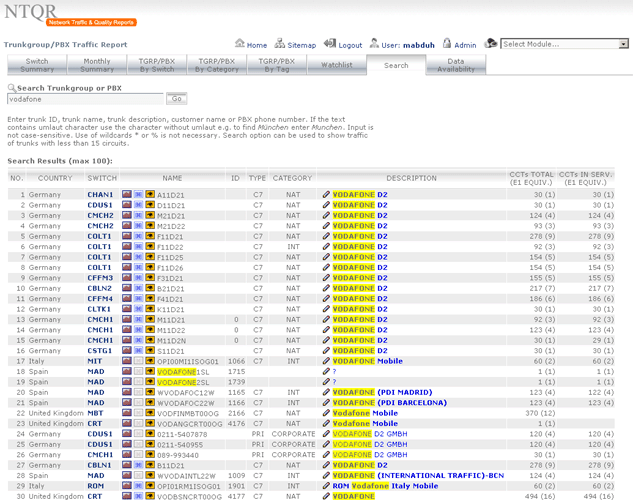Click the red chart icon in row K11D21
The image size is (633, 500).
127,309
